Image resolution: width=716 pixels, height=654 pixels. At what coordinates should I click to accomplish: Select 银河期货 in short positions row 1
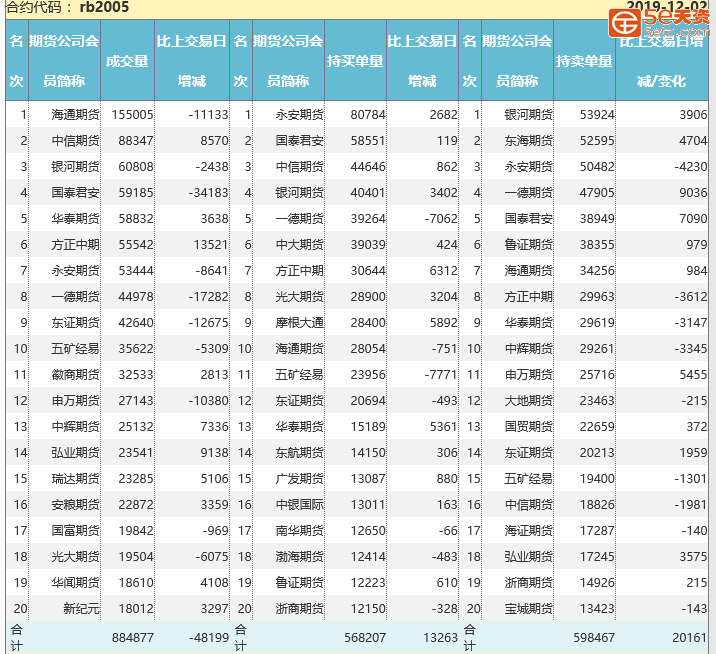528,115
